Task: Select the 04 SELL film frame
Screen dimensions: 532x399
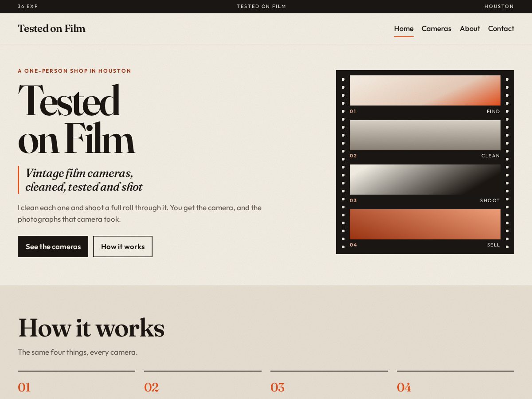Action: 425,224
